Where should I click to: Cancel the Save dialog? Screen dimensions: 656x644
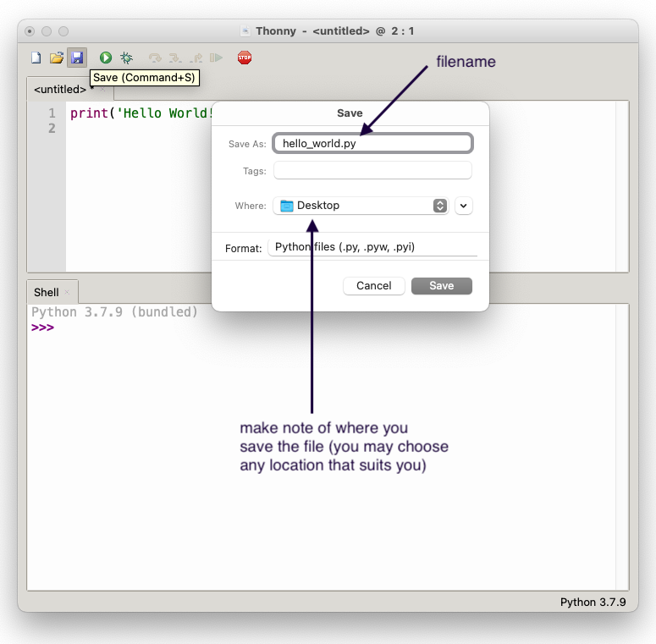[x=373, y=286]
